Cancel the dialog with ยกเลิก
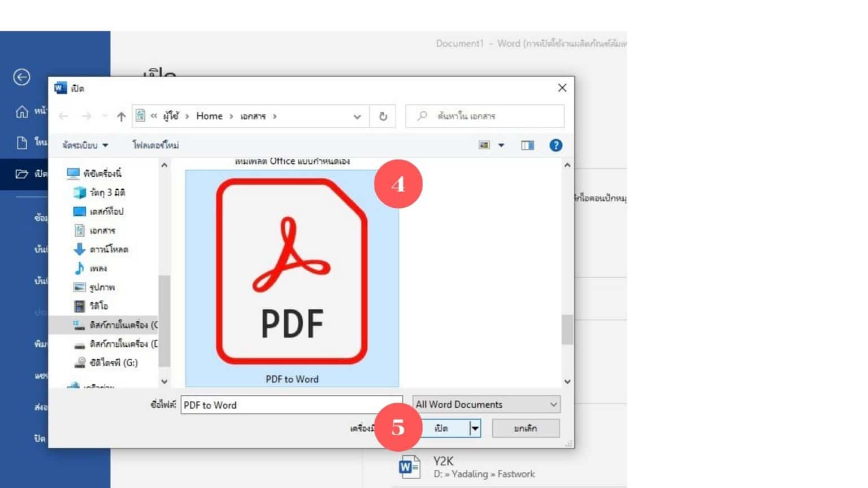The height and width of the screenshot is (488, 868). coord(526,428)
